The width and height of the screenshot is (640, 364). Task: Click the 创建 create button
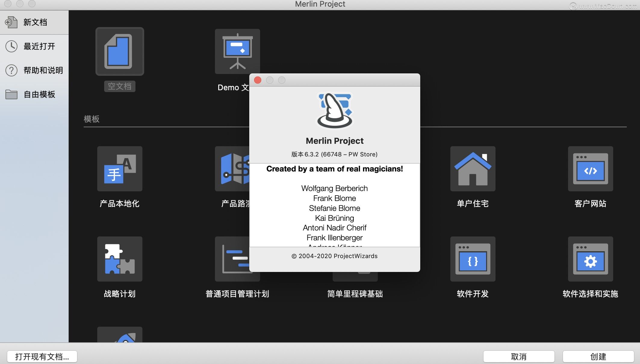[598, 357]
